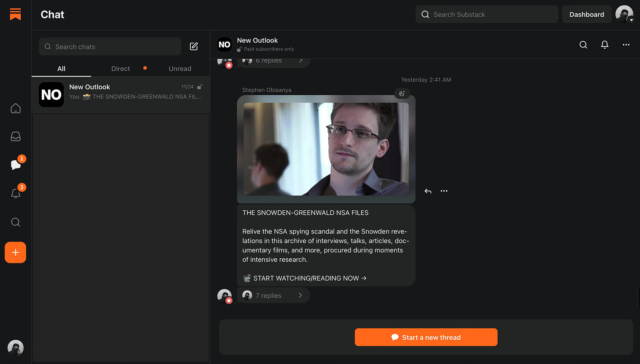The image size is (640, 364).
Task: Compose a new chat with pencil icon
Action: pos(194,46)
